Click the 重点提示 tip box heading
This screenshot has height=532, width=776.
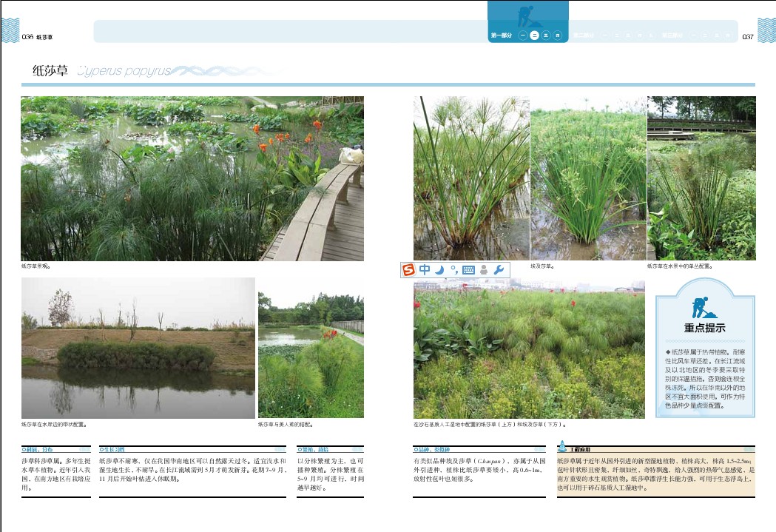pyautogui.click(x=704, y=328)
